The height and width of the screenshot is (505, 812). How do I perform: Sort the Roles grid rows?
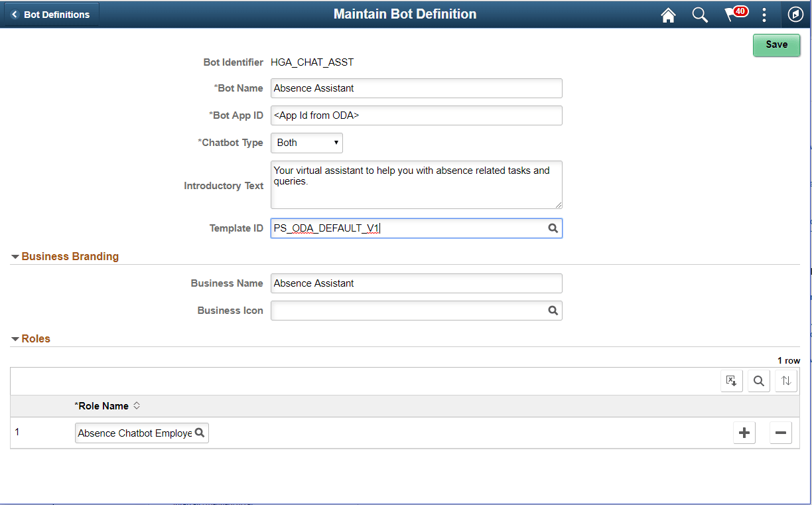(786, 381)
